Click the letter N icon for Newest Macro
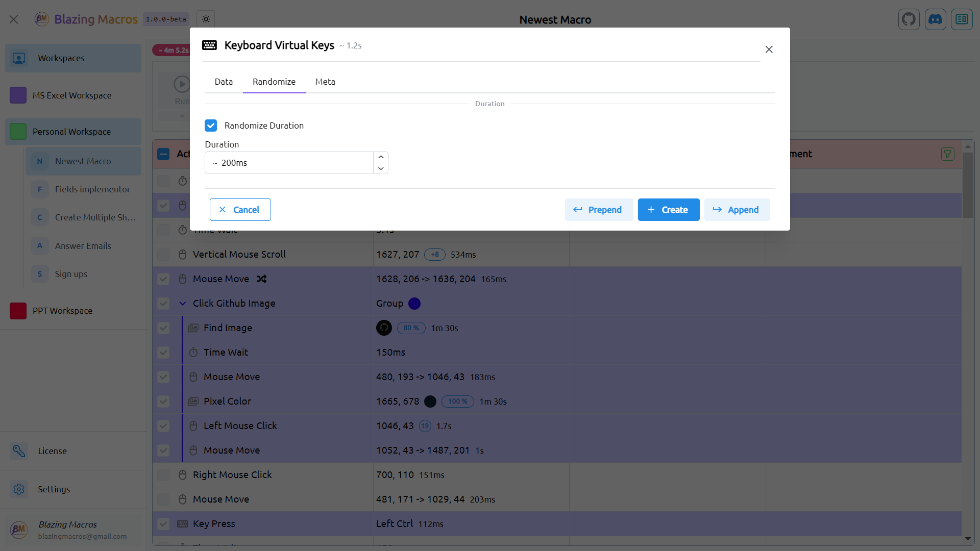The height and width of the screenshot is (551, 980). click(x=40, y=161)
